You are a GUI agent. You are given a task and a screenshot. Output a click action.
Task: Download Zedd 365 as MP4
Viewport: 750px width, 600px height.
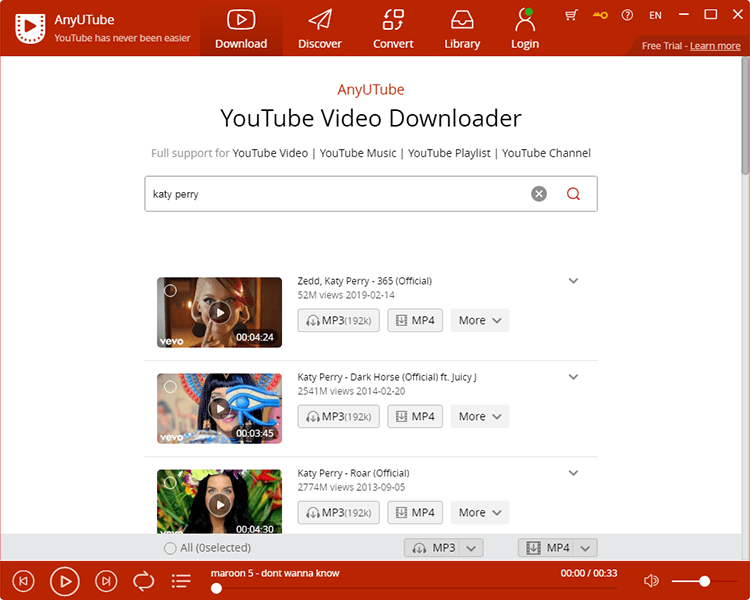(x=415, y=321)
